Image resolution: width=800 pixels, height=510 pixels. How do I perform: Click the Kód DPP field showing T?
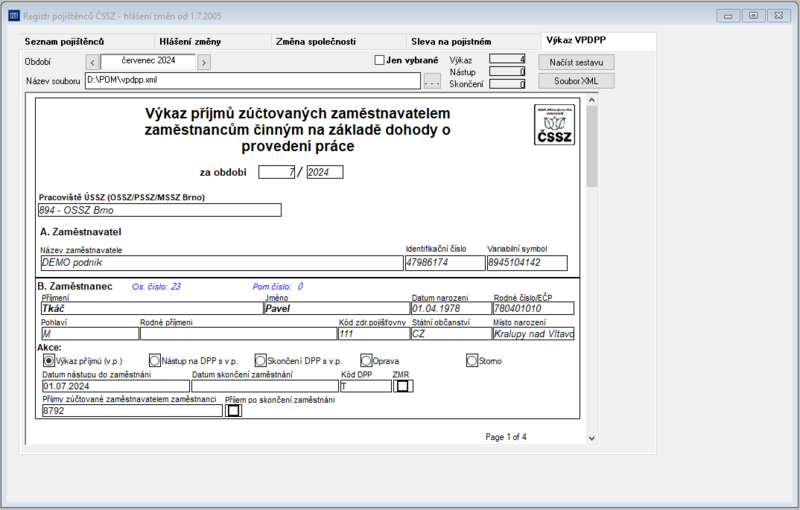(x=366, y=386)
